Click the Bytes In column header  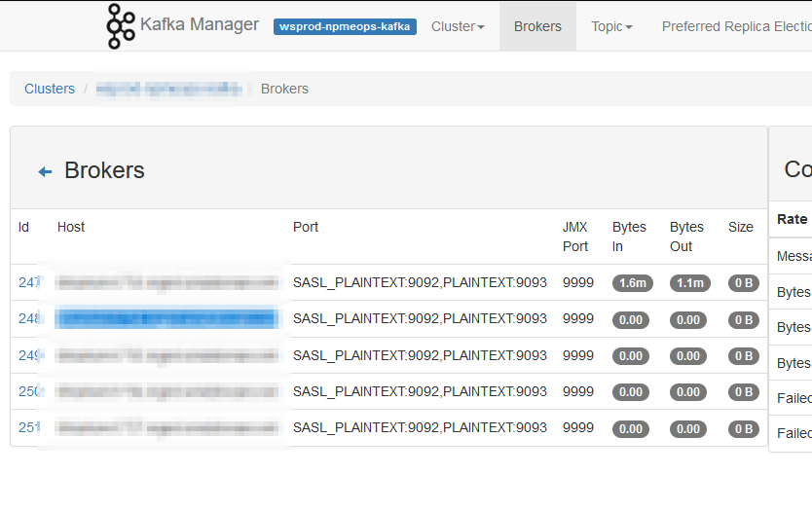coord(629,237)
